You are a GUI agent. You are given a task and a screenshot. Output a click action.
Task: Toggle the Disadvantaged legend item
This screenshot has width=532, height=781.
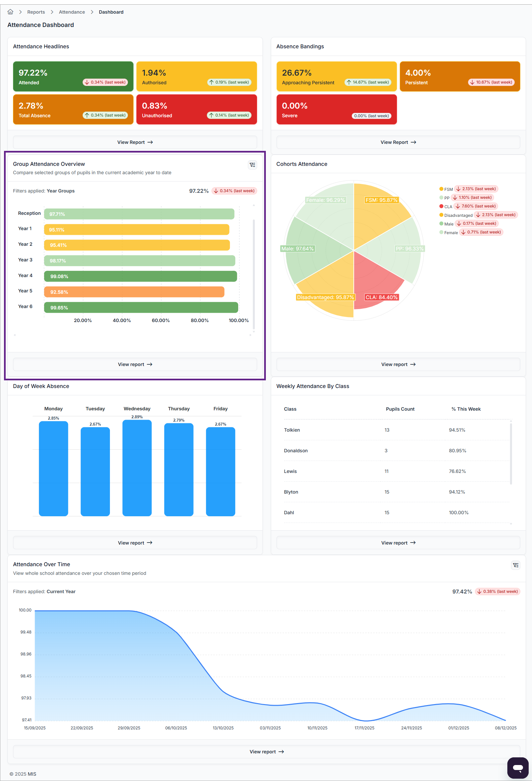[x=456, y=215]
